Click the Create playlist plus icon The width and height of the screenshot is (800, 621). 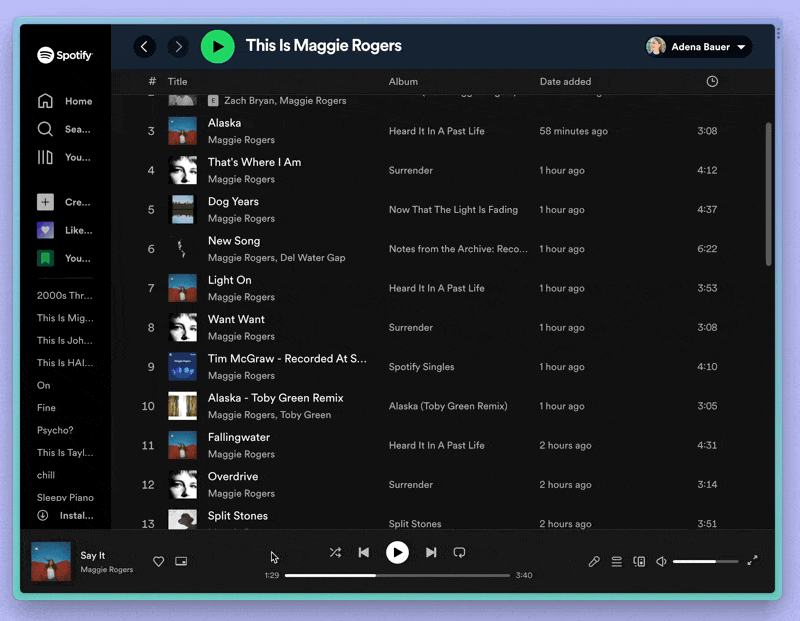(x=45, y=202)
